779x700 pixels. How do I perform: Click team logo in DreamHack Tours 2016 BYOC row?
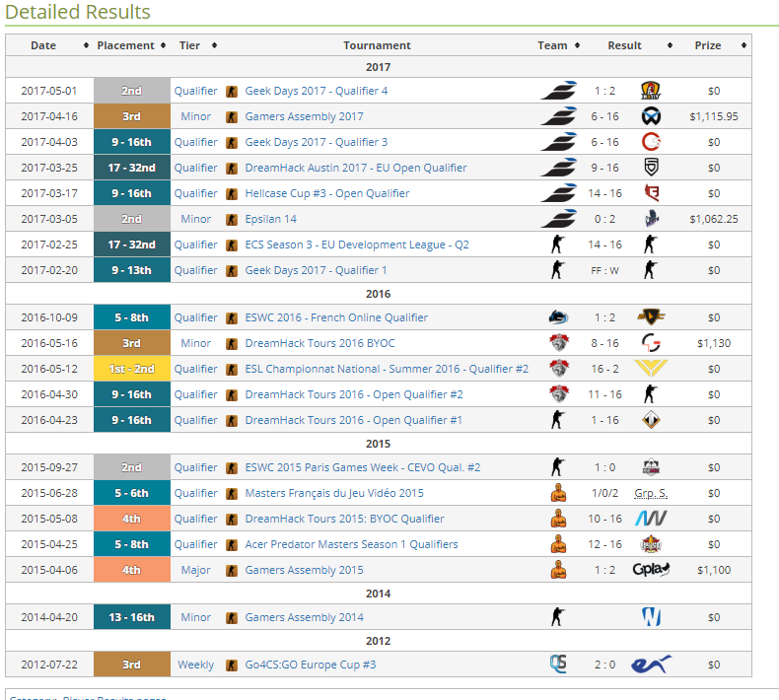tap(559, 343)
